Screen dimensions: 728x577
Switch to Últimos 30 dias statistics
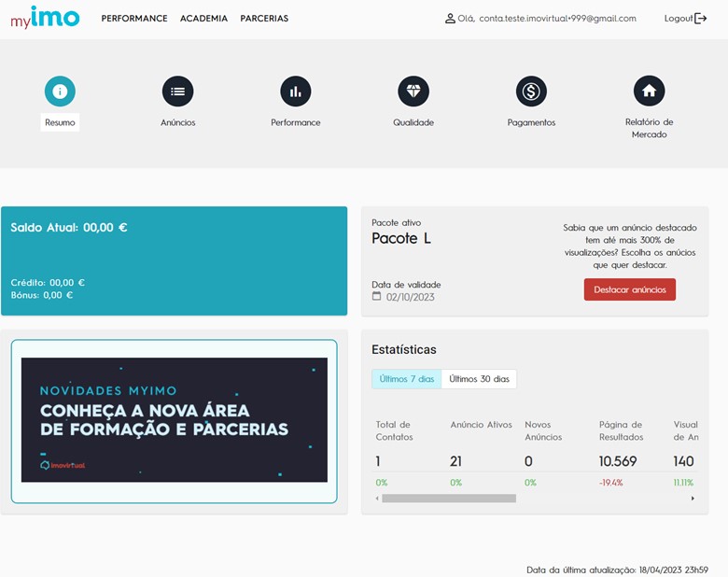[x=479, y=379]
